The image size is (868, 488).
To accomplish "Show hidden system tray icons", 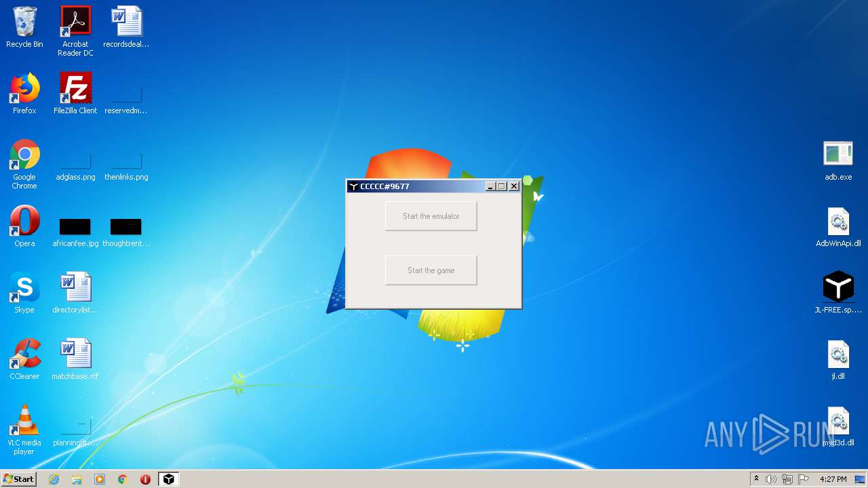I will (756, 479).
